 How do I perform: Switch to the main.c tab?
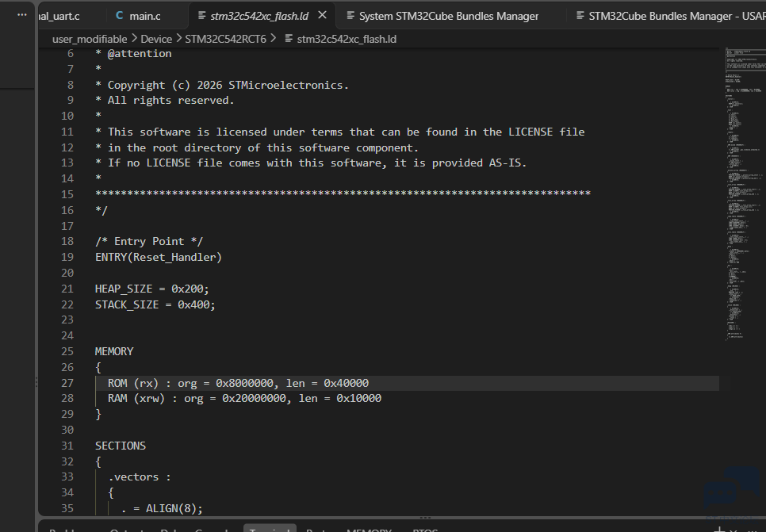click(144, 16)
